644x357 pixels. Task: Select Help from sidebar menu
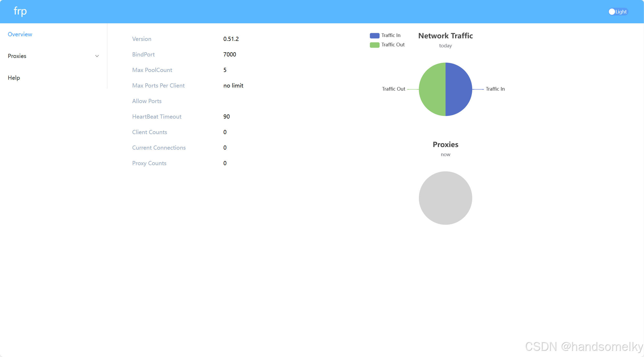(x=13, y=77)
